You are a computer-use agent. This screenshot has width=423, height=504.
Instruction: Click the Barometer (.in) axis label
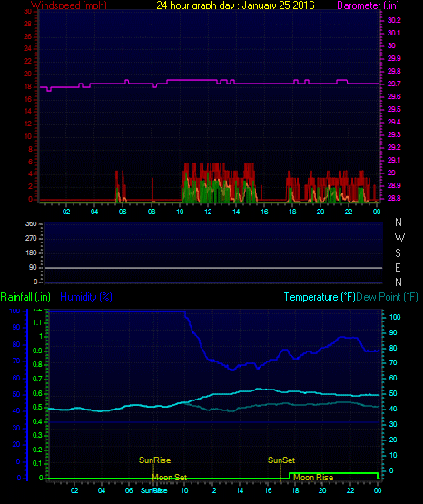click(368, 5)
